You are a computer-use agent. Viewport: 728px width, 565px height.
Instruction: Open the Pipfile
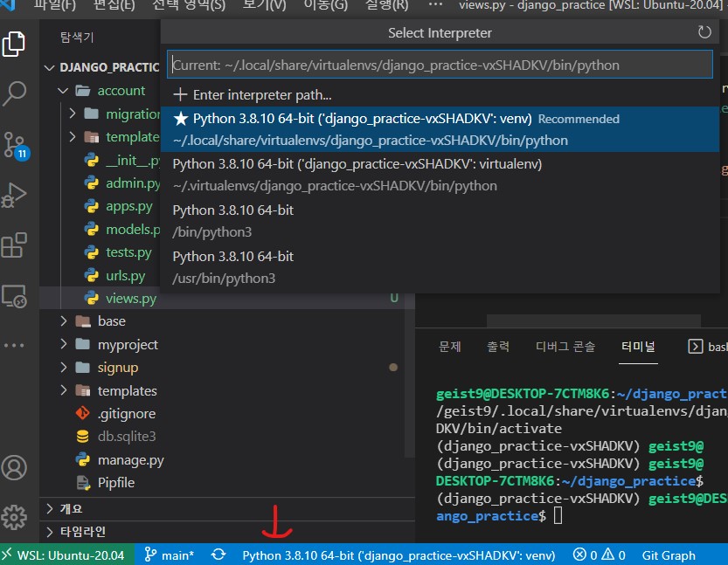pos(115,483)
